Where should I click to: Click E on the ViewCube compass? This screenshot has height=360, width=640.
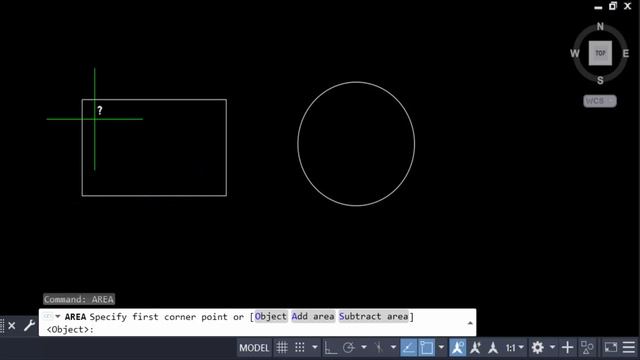[626, 53]
